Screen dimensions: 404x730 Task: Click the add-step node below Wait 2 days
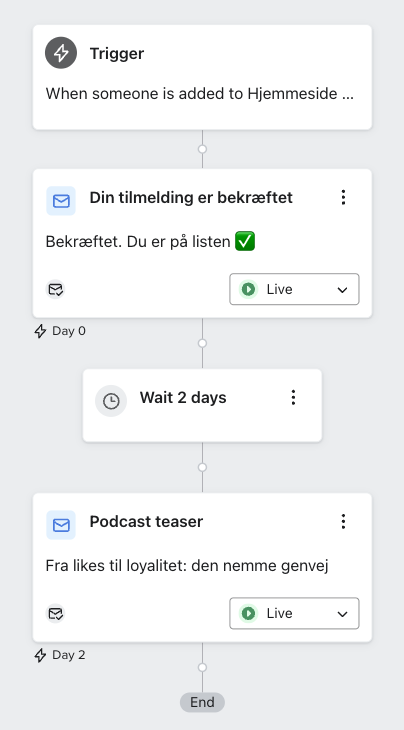click(202, 467)
